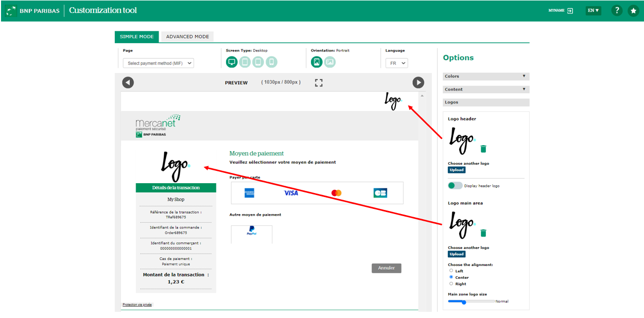Switch to the Advanced Mode tab
Viewport: 644px width, 318px height.
[187, 37]
